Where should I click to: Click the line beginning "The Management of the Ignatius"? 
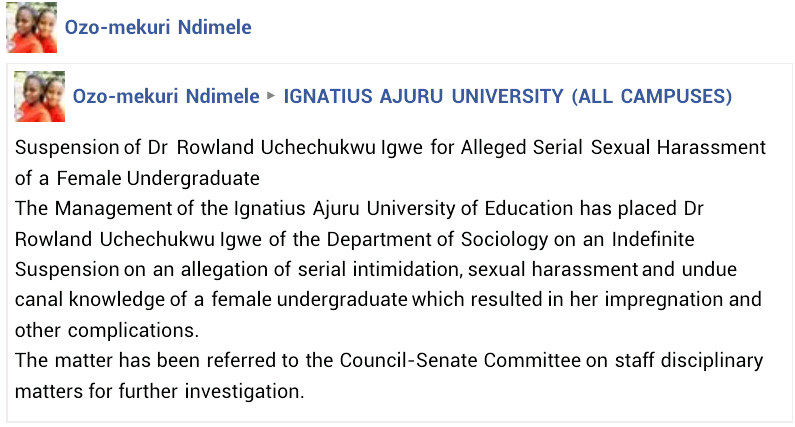coord(359,208)
